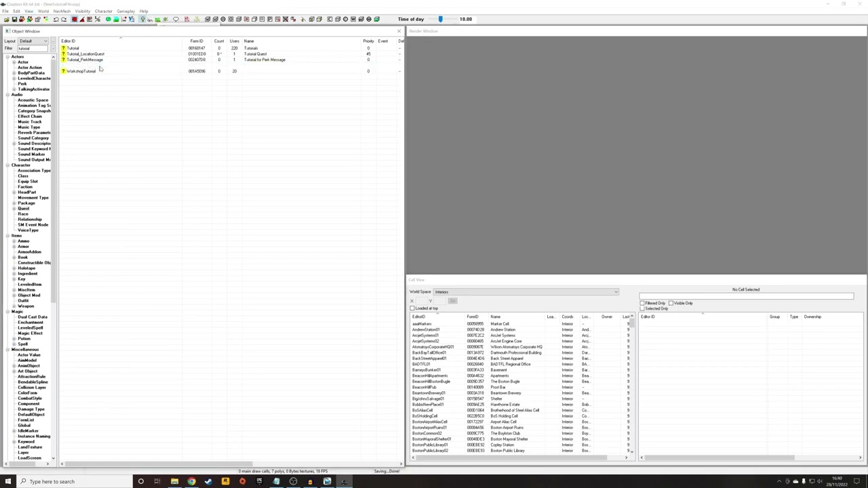Select the Tutorial_LocationQuest row

click(231, 54)
